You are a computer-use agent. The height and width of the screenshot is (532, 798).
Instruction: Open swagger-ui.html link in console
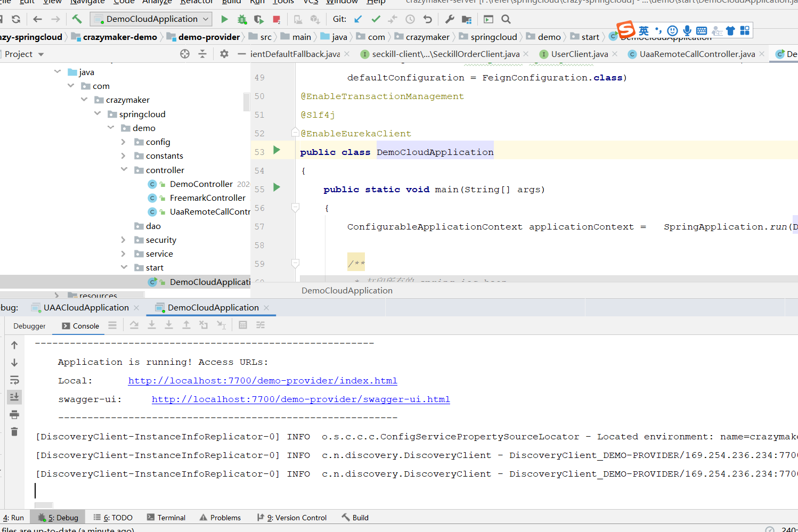(x=301, y=399)
